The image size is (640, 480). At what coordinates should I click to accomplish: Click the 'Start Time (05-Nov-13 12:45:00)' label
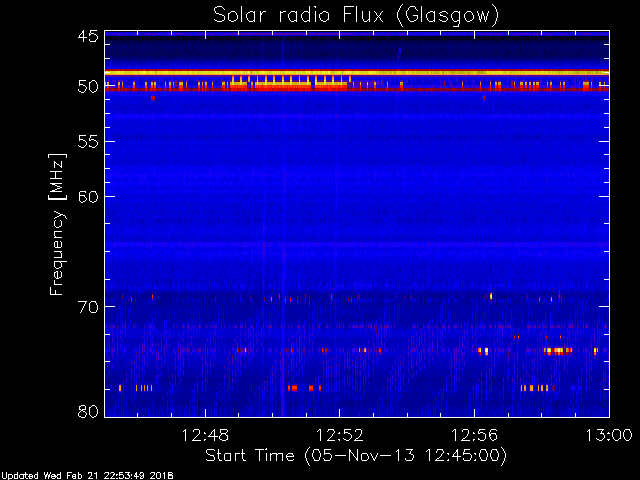[356, 456]
